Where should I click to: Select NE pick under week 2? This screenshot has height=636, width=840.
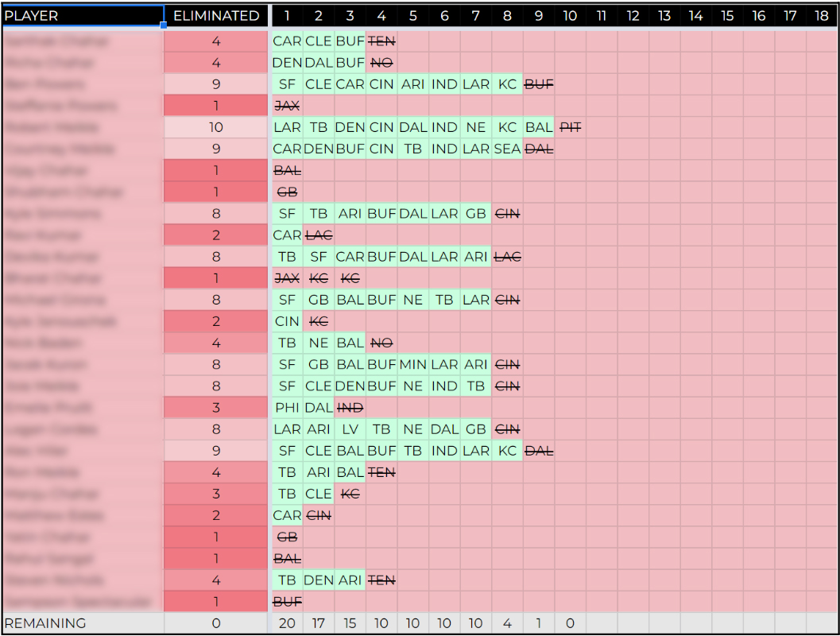[319, 343]
